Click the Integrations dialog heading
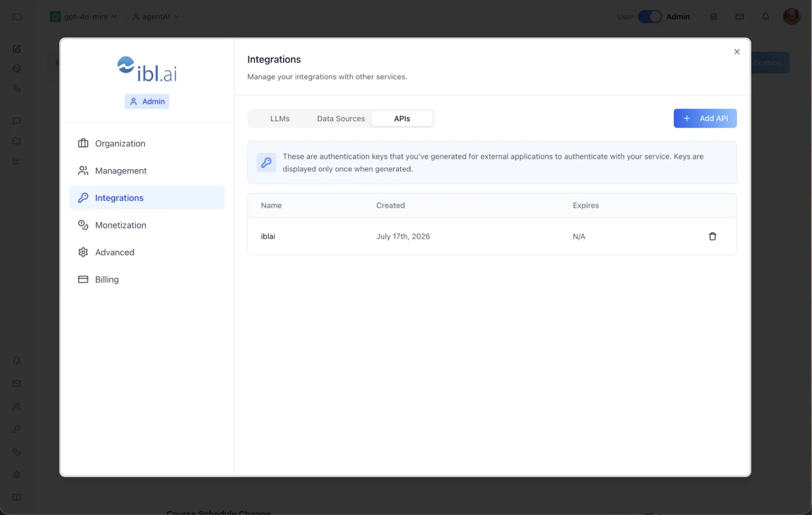The height and width of the screenshot is (515, 812). (x=274, y=59)
